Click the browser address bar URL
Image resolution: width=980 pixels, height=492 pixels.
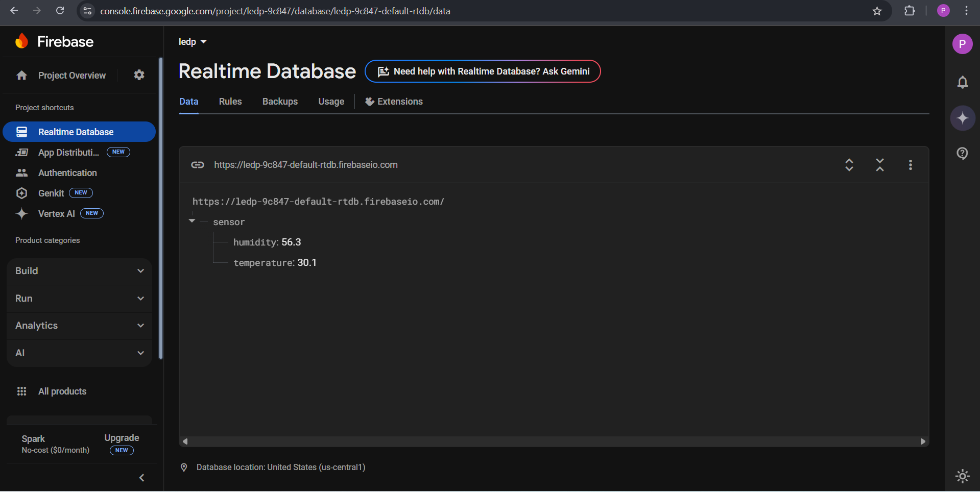(x=275, y=11)
